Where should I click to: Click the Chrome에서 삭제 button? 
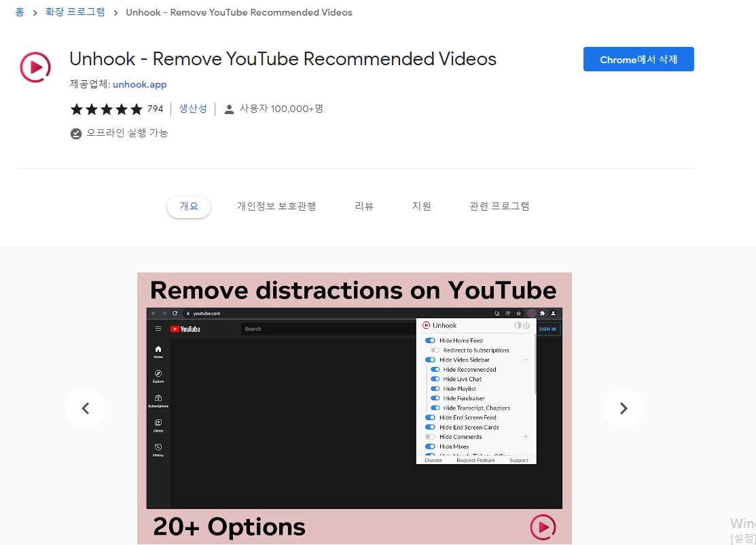click(638, 59)
